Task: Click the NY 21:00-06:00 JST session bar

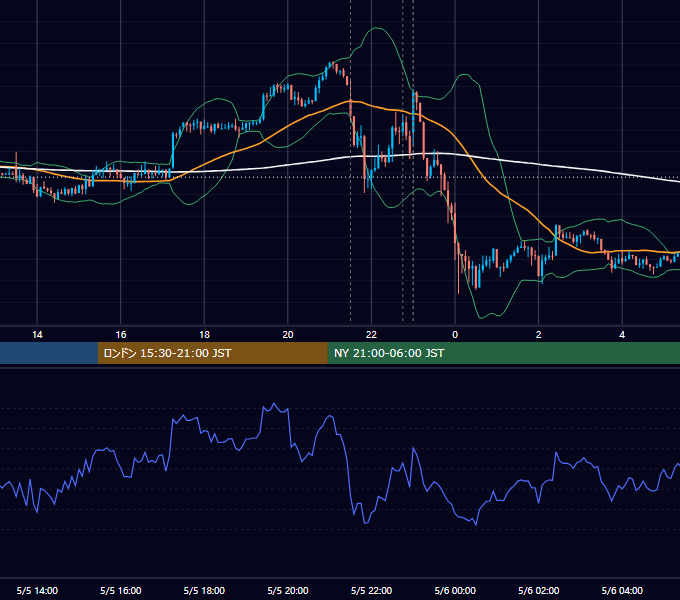Action: (x=503, y=353)
